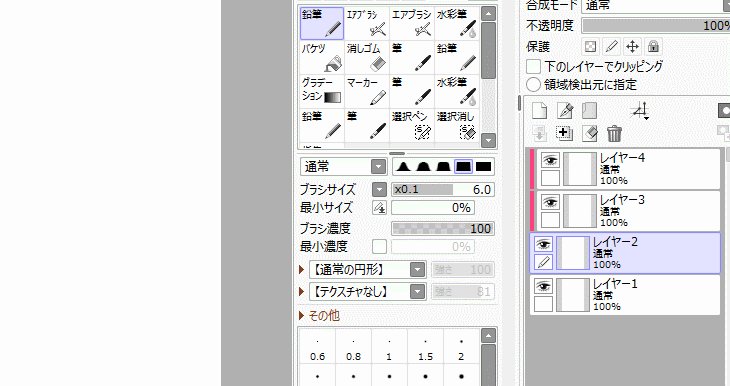Open the 【通常の円形】 shape dropdown
730x386 pixels.
[368, 270]
